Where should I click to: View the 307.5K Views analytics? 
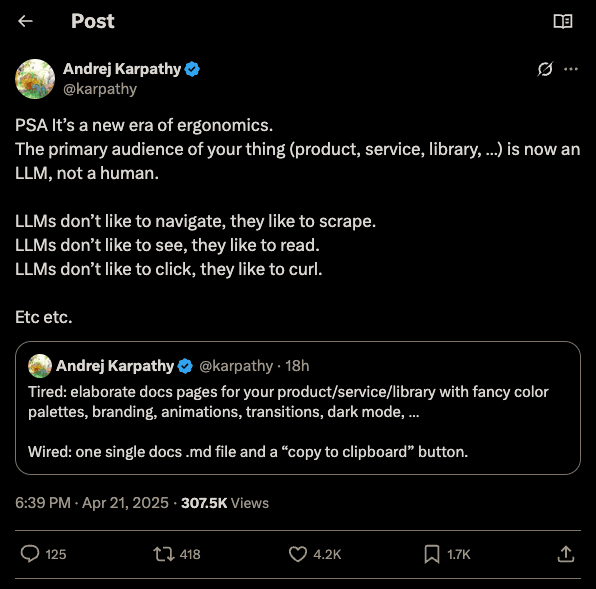point(225,503)
